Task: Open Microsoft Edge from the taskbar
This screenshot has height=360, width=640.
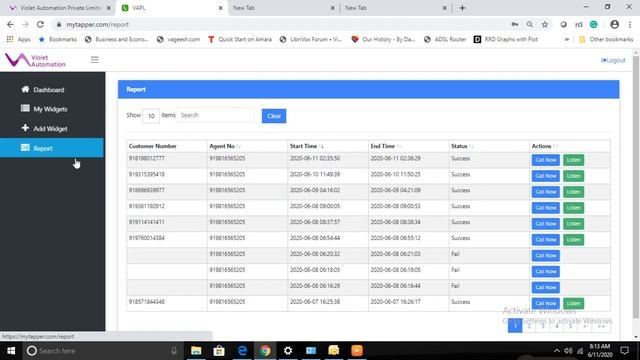Action: (x=242, y=351)
